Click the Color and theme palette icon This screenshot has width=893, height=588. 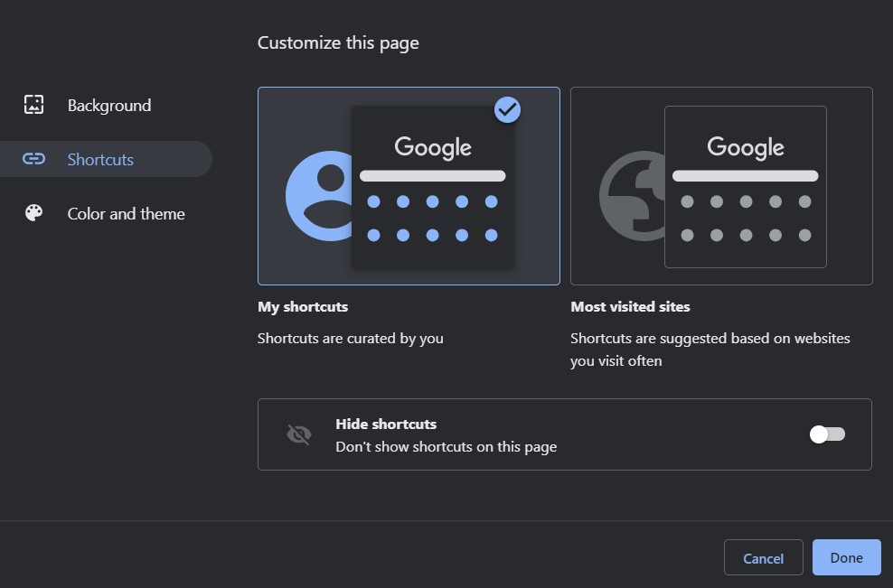(33, 213)
